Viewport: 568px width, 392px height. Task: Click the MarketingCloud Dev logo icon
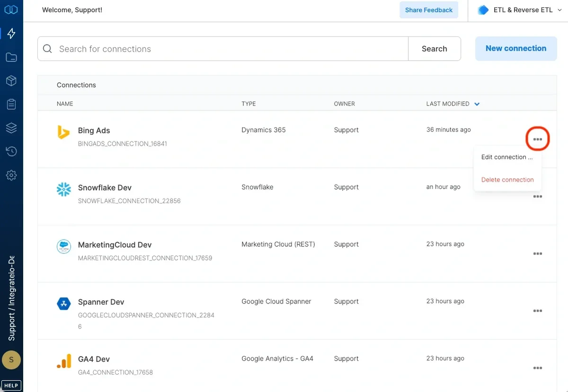point(63,247)
